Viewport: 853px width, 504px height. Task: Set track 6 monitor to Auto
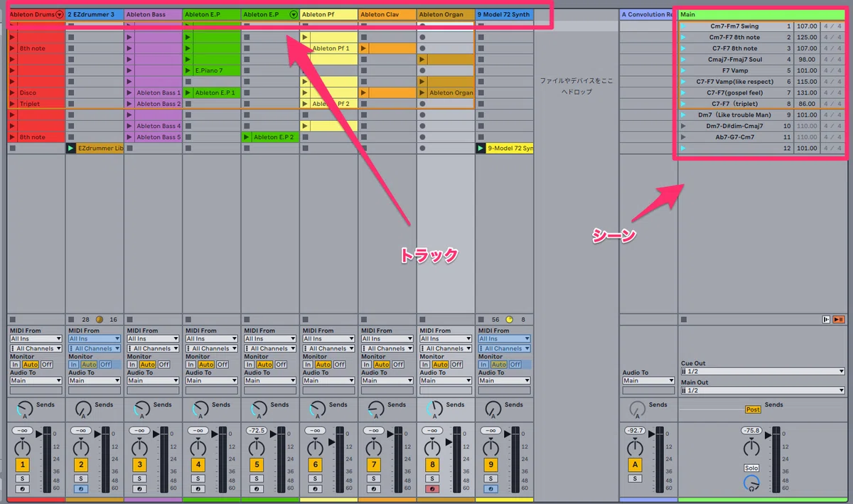coord(323,365)
